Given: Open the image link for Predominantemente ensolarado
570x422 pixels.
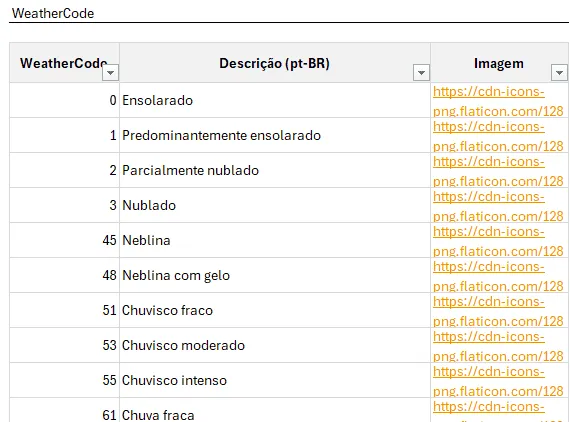Looking at the screenshot, I should (x=498, y=136).
